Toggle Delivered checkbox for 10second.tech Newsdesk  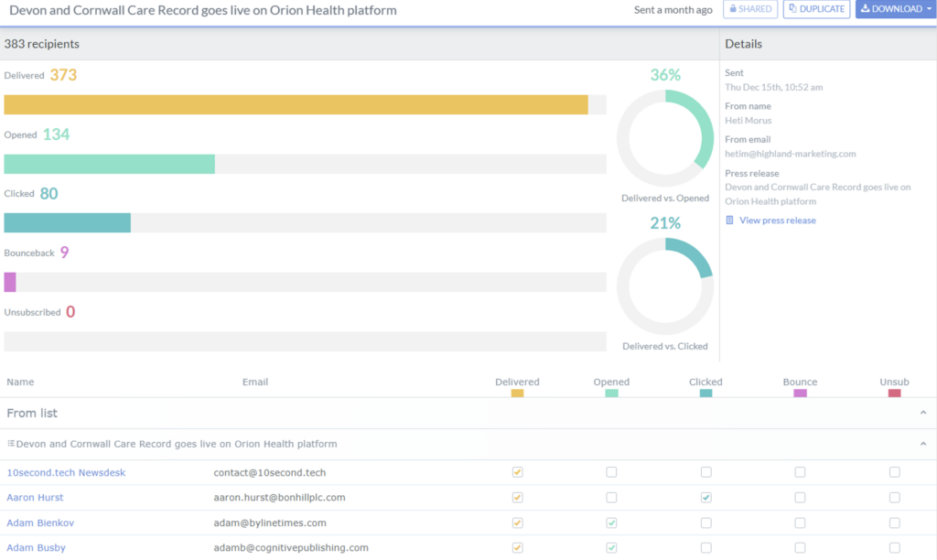517,473
